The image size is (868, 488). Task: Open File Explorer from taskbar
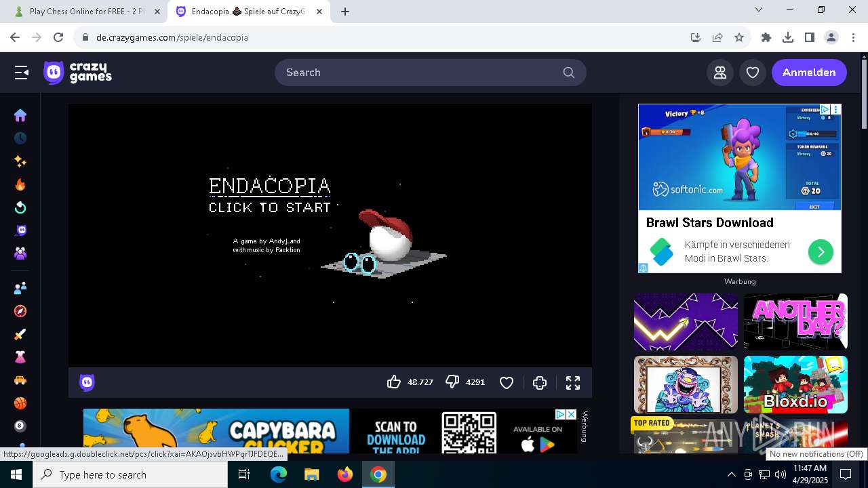pos(312,474)
